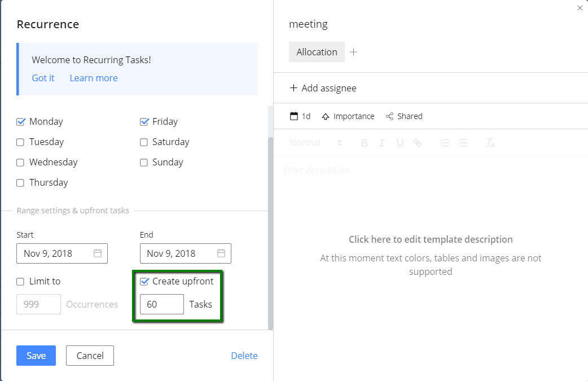Screen dimensions: 588x381
Task: Click the numbered list icon
Action: point(445,143)
